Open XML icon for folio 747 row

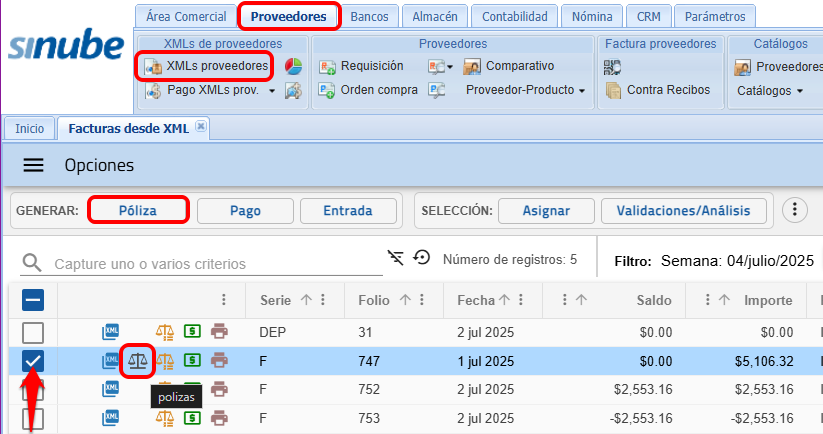click(x=110, y=361)
